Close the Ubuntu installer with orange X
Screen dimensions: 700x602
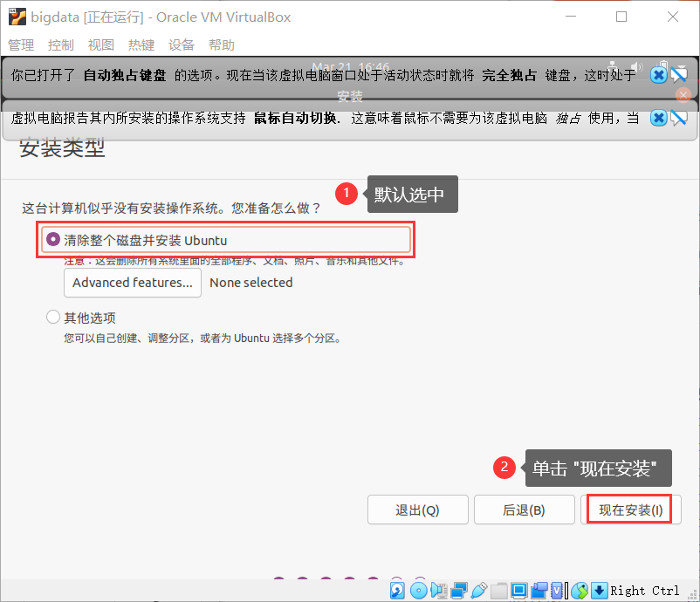(683, 94)
